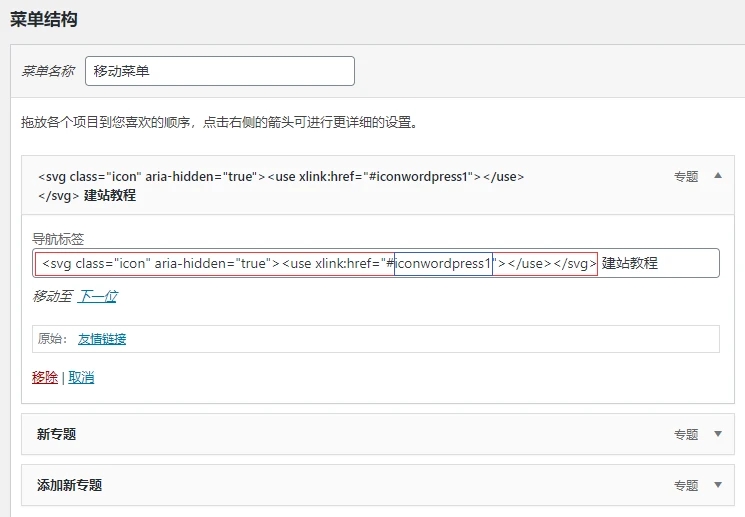Click 专题 type label on 添加新专题 row
Screen dimensions: 745x517
point(685,485)
